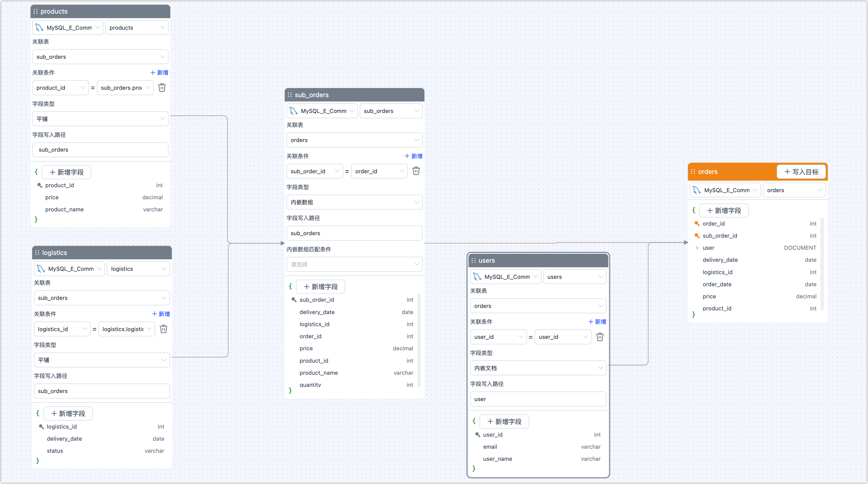This screenshot has height=484, width=868.
Task: Click the sub_orders field list scrollbar
Action: pos(419,341)
